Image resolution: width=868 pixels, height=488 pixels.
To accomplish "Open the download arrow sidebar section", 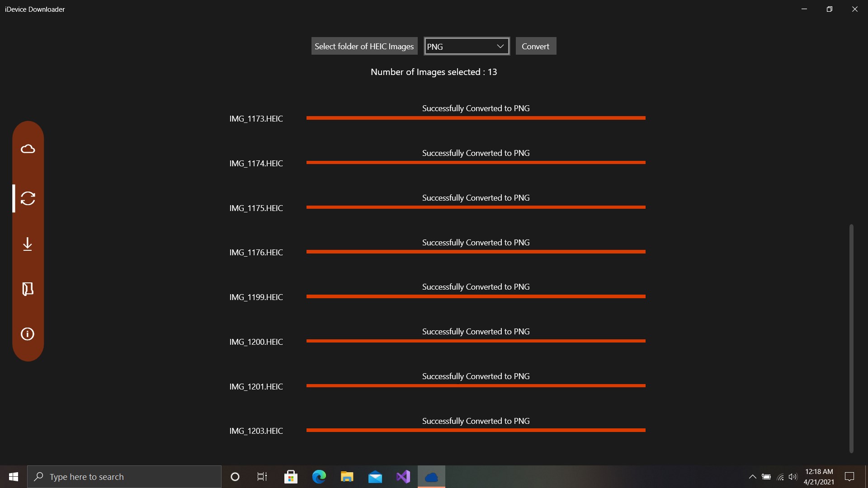I will click(x=28, y=244).
